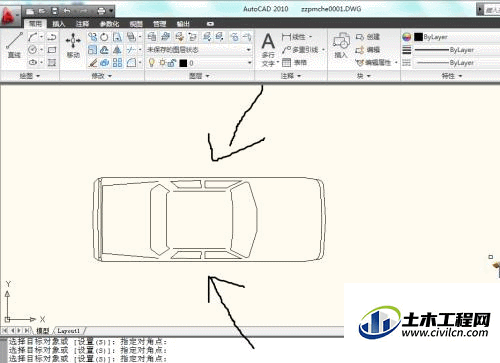Screen dimensions: 500x363
Task: Switch to the Parametric (参数化) ribbon tab
Action: tap(109, 24)
